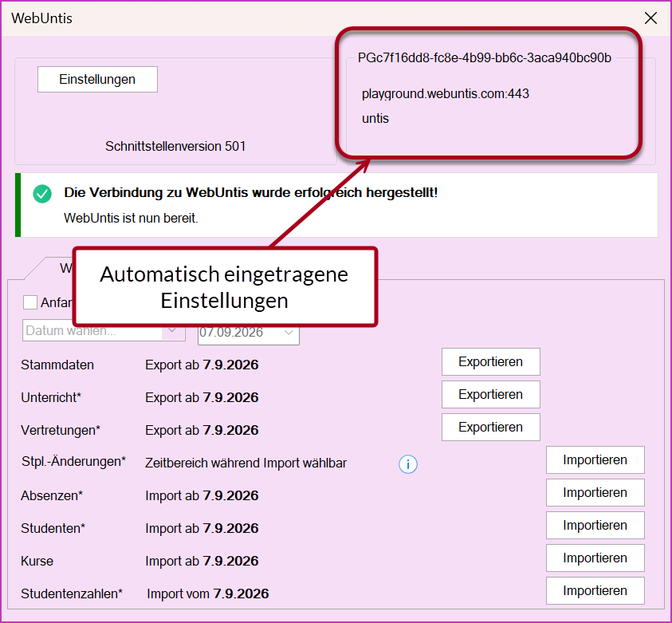
Task: Click the Verbindung erfolgreich hergestellt headline
Action: click(x=251, y=192)
